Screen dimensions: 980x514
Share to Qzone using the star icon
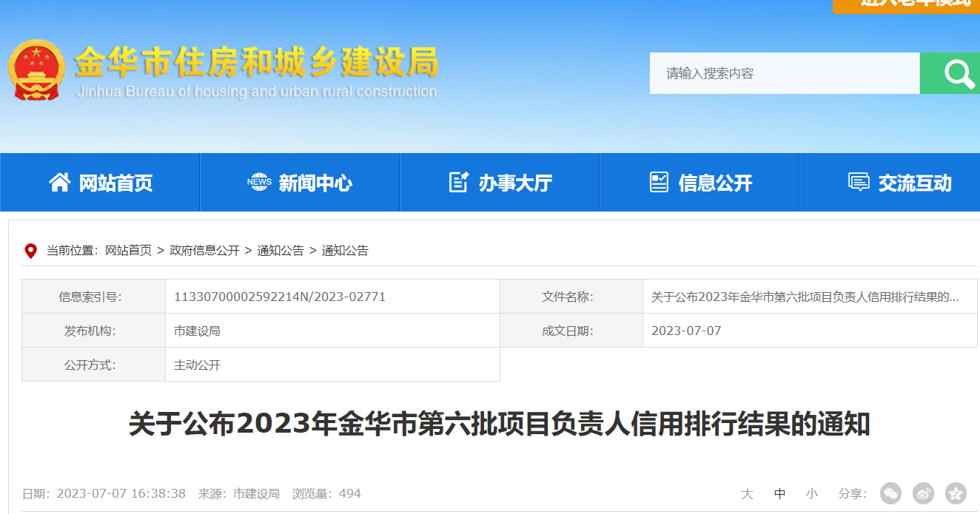pos(954,493)
